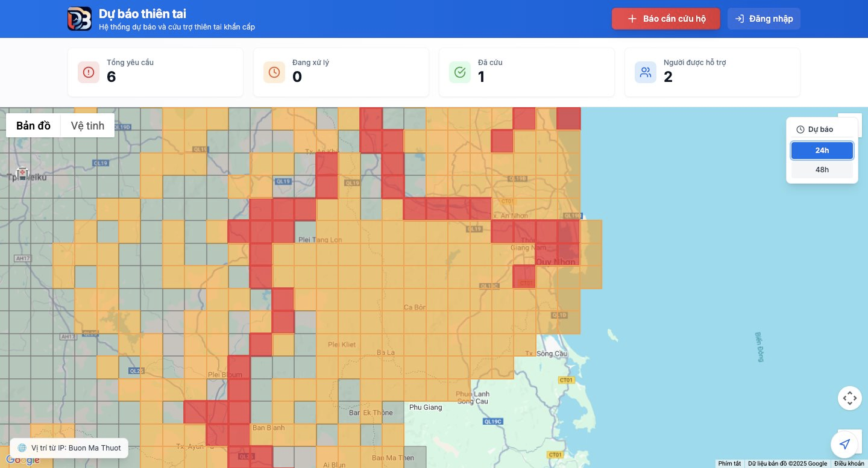The image size is (868, 468).
Task: Click the globe icon in IP location badge
Action: coord(22,448)
